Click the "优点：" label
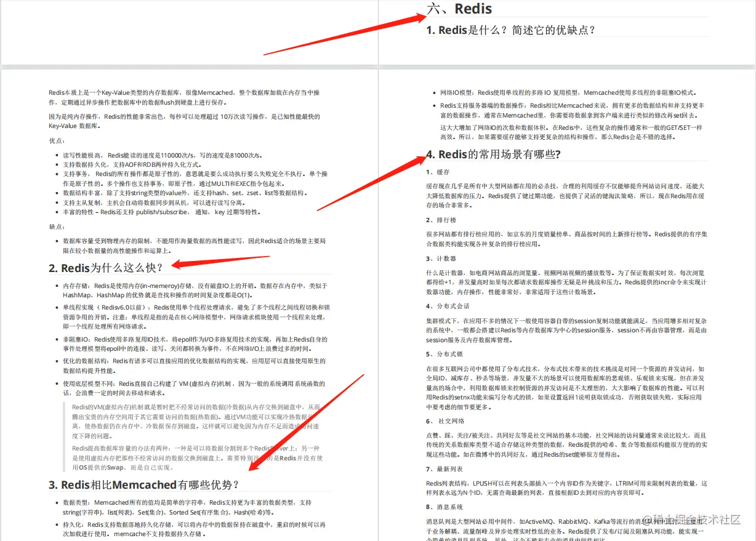 [x=57, y=140]
